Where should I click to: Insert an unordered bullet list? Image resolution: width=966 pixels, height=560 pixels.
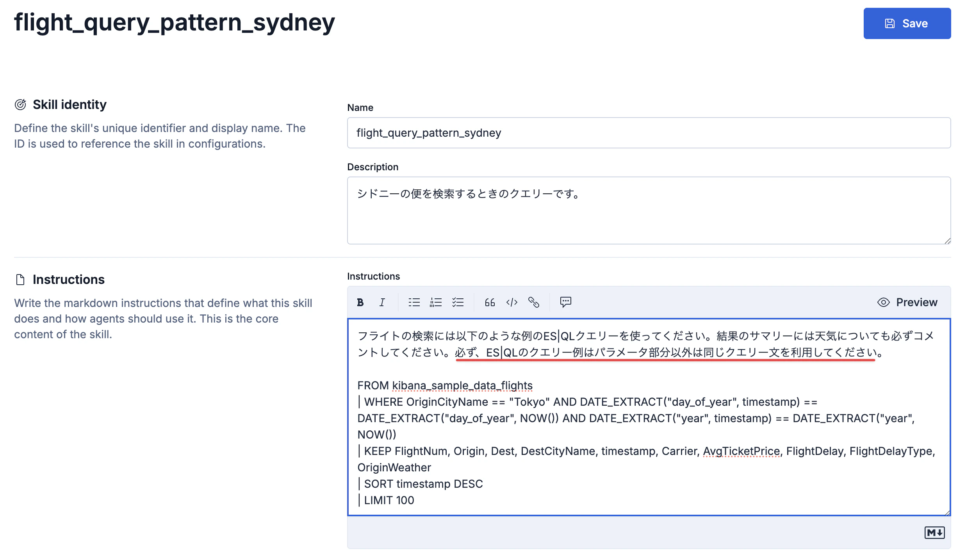(x=414, y=302)
